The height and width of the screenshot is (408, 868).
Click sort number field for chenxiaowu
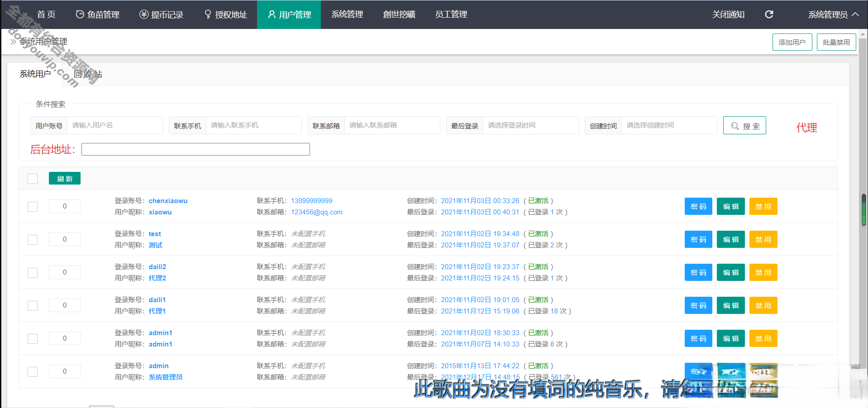[65, 206]
